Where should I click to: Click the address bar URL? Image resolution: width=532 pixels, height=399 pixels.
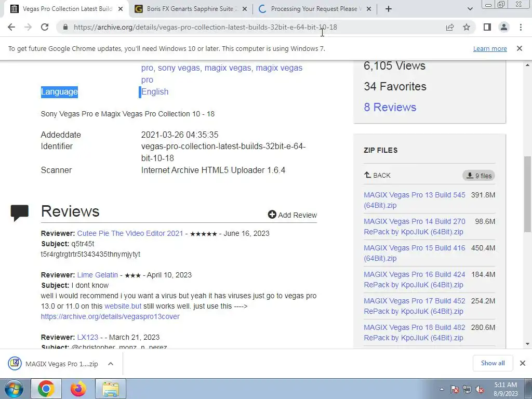pyautogui.click(x=205, y=27)
